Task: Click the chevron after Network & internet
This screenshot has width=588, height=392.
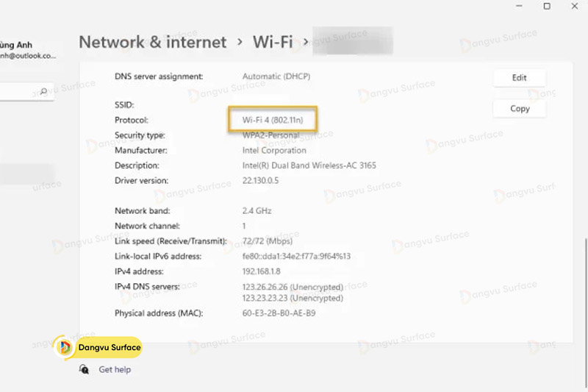Action: (x=240, y=42)
